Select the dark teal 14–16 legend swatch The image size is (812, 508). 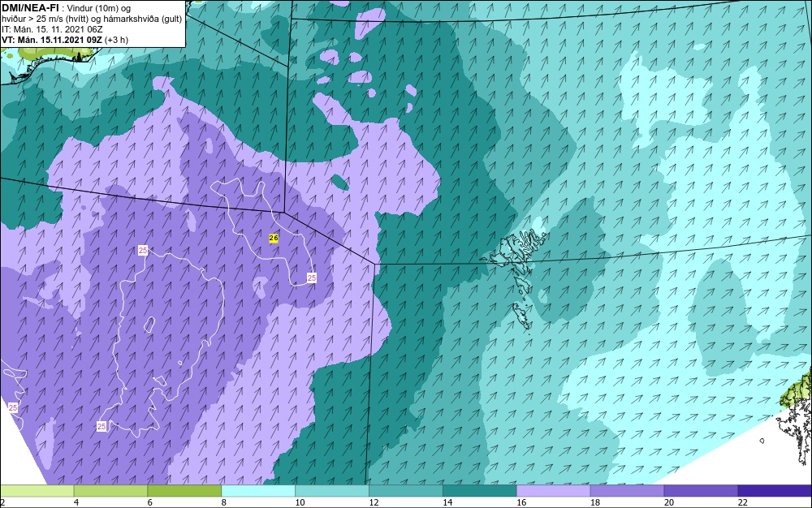click(x=480, y=491)
